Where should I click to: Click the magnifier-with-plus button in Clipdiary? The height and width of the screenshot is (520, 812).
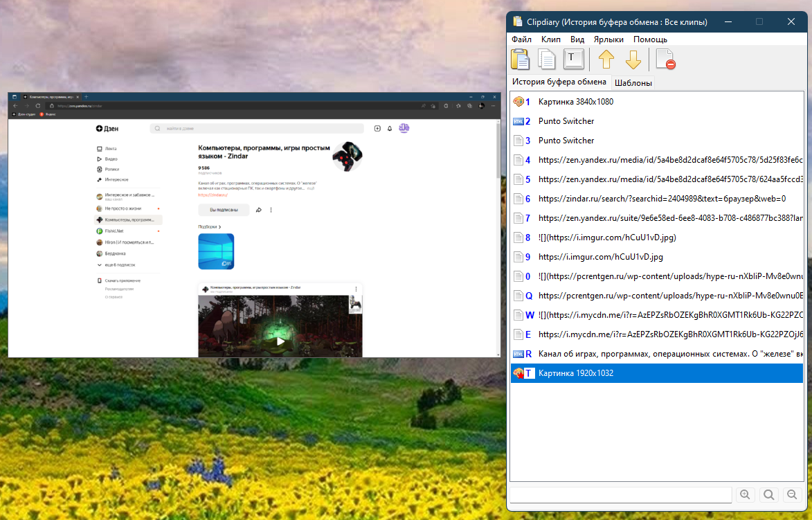tap(745, 494)
